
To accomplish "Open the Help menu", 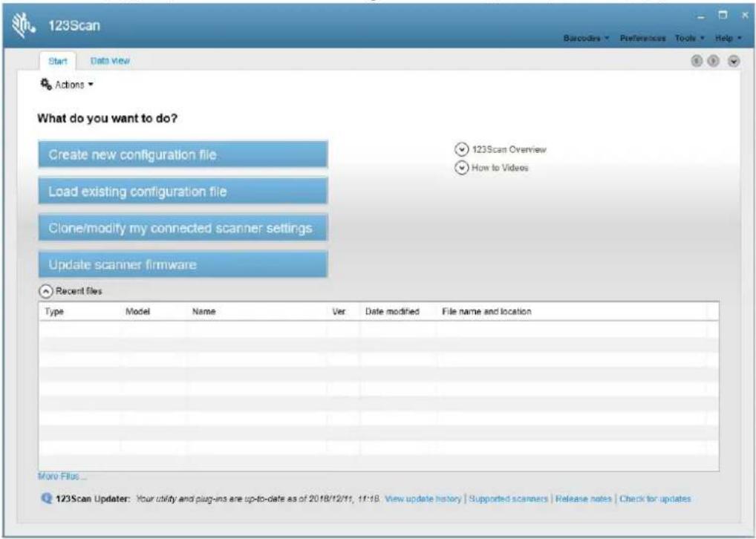I will click(x=728, y=38).
